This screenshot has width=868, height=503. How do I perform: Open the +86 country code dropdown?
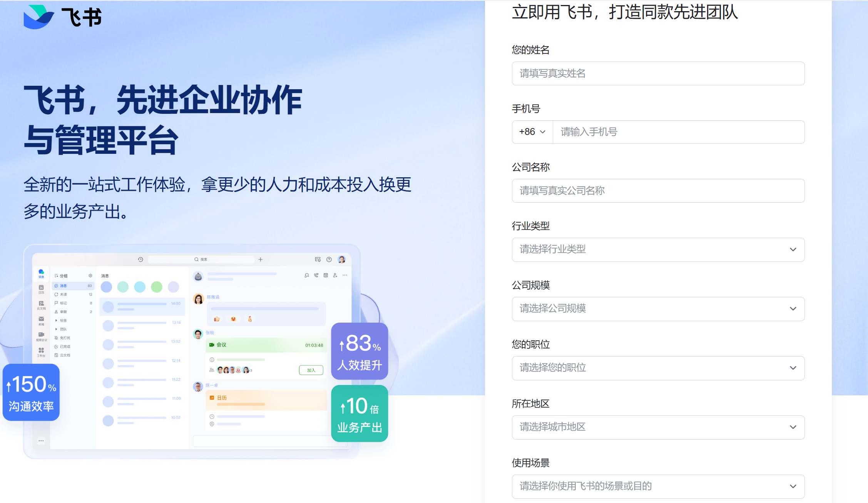coord(532,132)
